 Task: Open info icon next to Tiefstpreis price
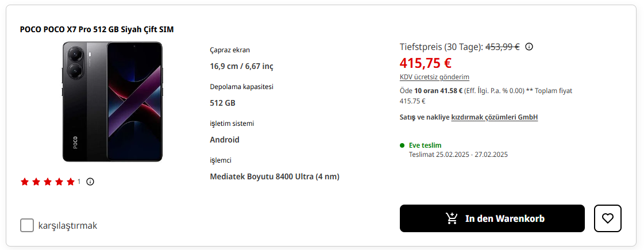click(529, 47)
